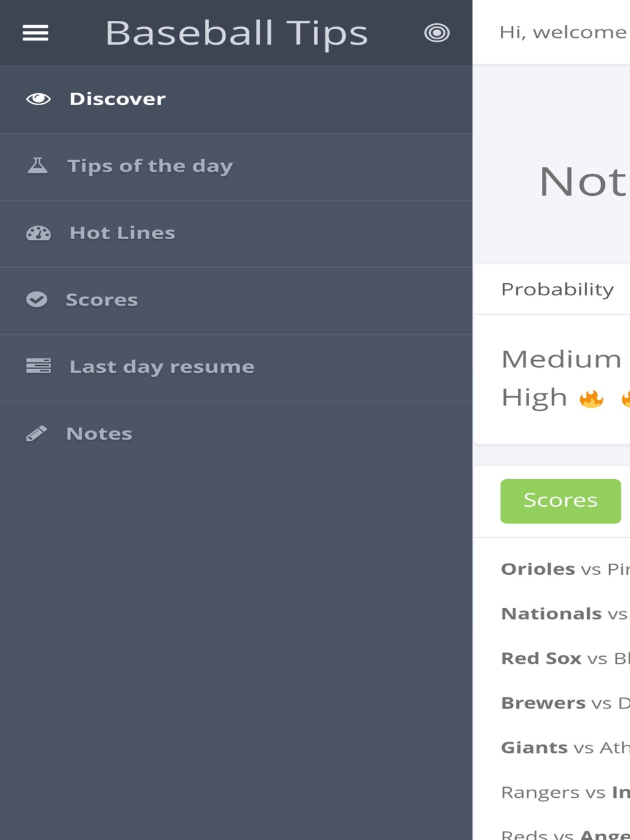Click the list icon for Last day resume

click(x=38, y=366)
